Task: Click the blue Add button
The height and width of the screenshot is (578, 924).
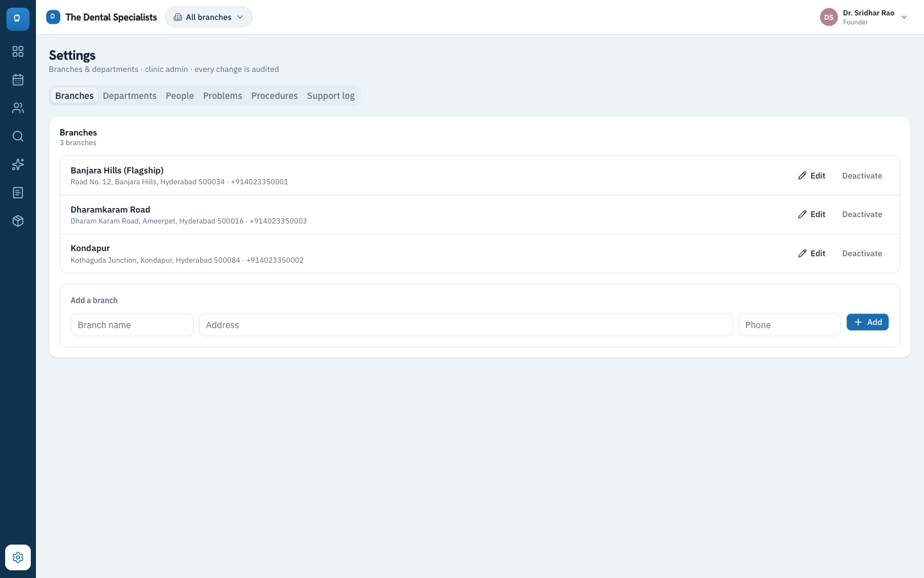Action: [x=868, y=322]
